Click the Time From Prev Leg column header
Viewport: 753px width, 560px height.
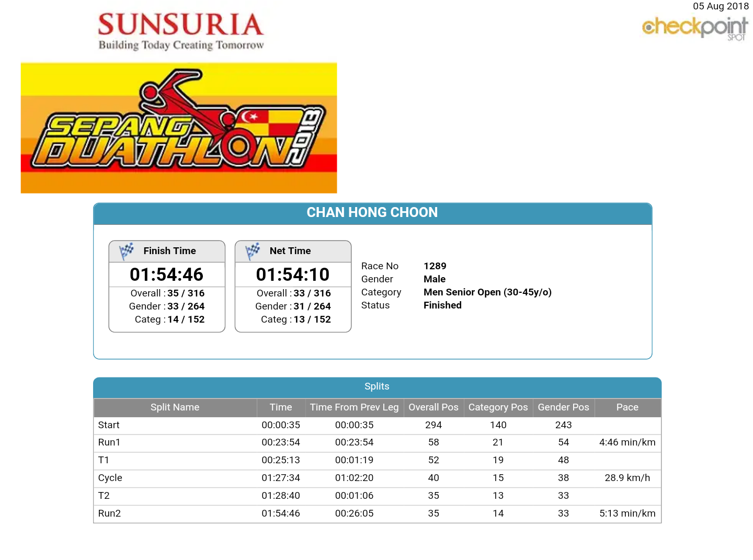(x=354, y=407)
